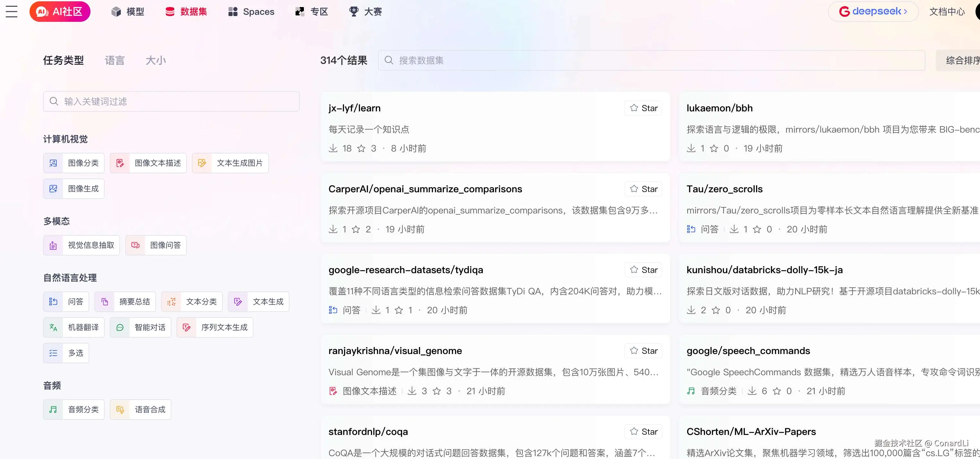This screenshot has width=980, height=459.
Task: Toggle the 语音合成 audio filter
Action: (x=140, y=410)
